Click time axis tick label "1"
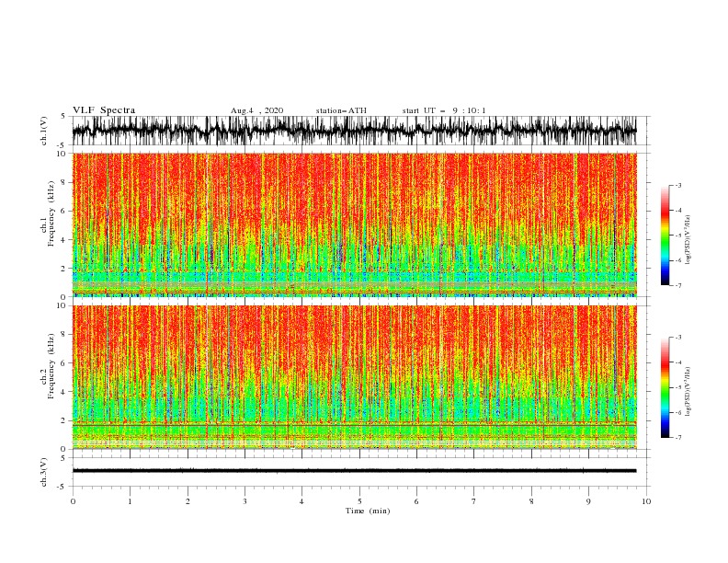728x563 pixels. (130, 501)
